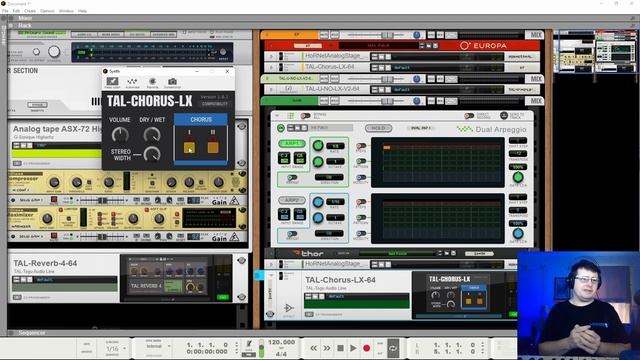Click the level fader on green mix channel
Screen dimensions: 640x360
pos(387,101)
